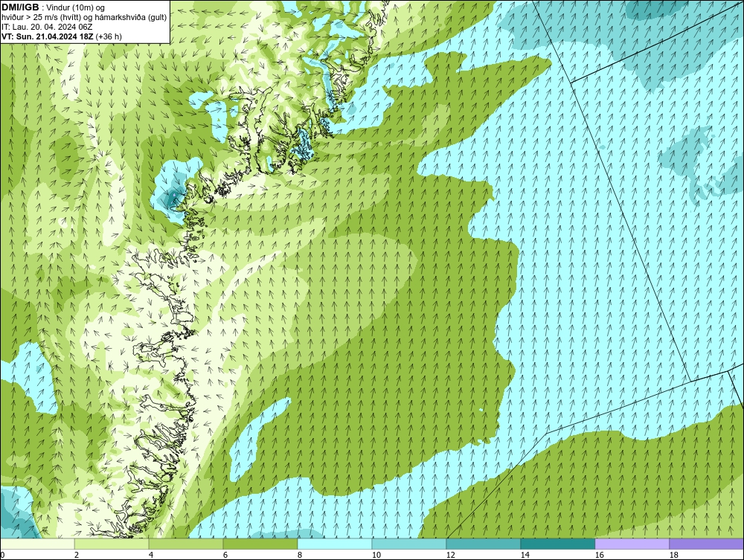
Task: Click the '18' legend scale label
Action: (x=673, y=555)
